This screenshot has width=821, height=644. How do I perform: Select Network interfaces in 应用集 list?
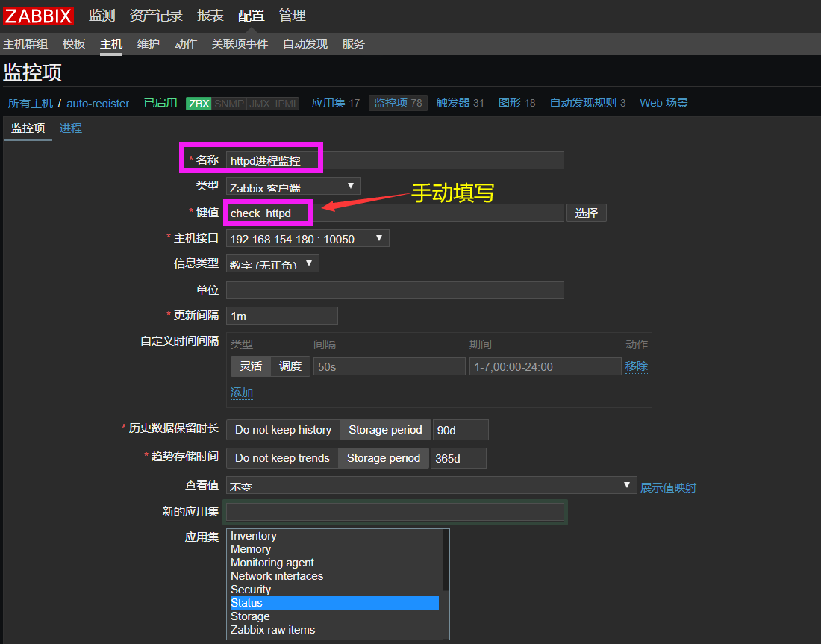click(334, 576)
